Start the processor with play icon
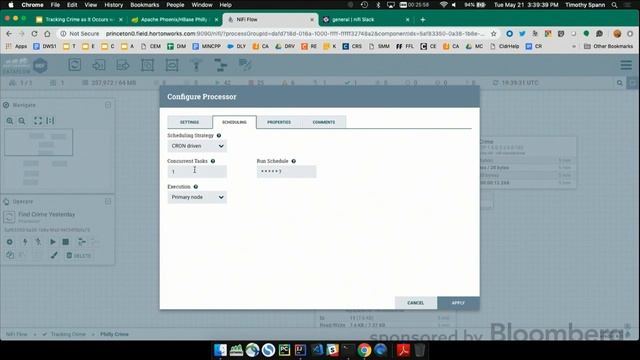This screenshot has width=640, height=360. tap(53, 242)
